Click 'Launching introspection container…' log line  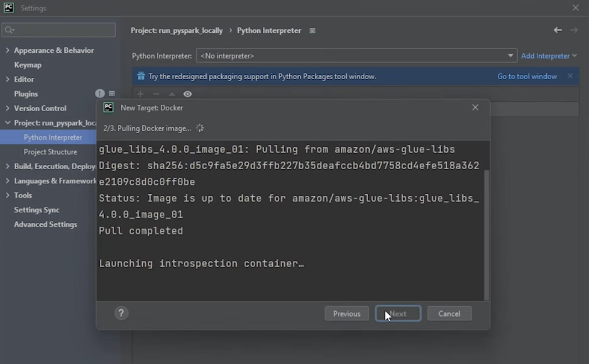201,264
